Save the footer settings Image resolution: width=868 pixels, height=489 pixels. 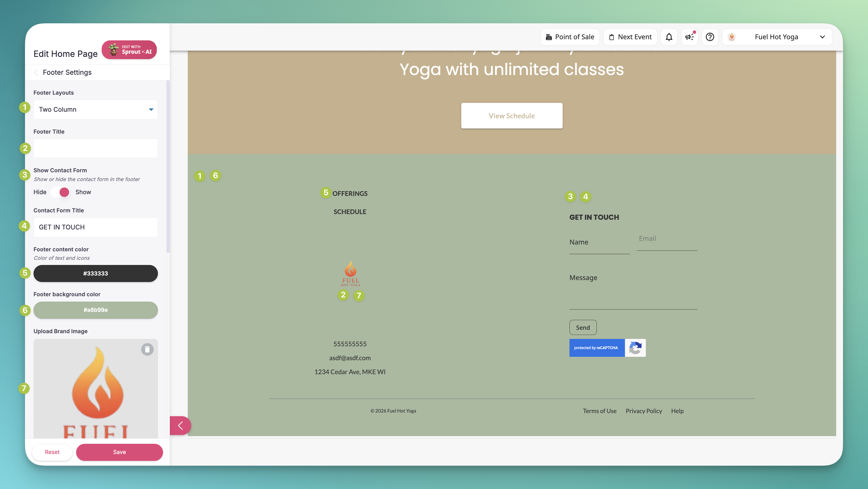(x=120, y=452)
